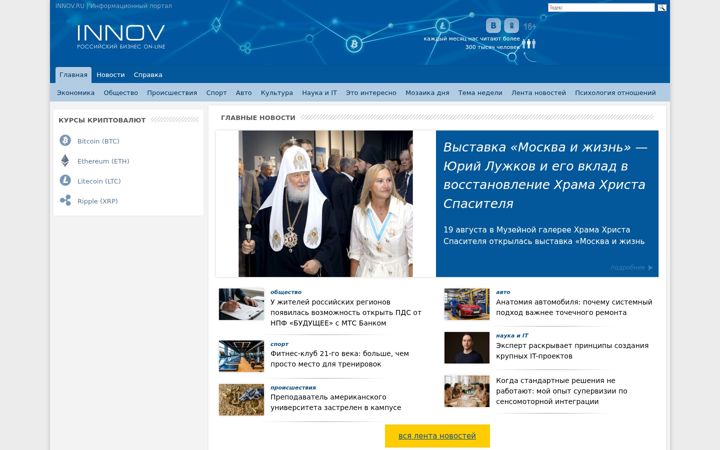Click the Bitcoin coin icon
Screen dimensions: 720x450
coord(65,141)
